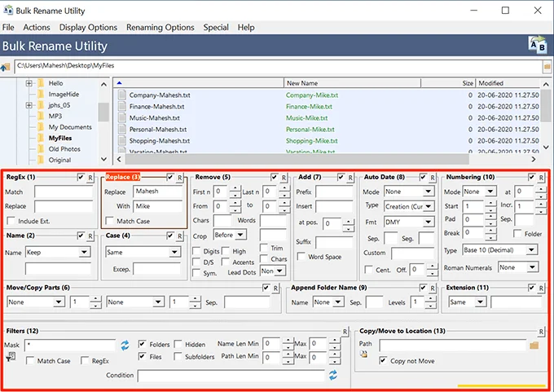
Task: Click the filter funnel icon under Mask
Action: [11, 357]
